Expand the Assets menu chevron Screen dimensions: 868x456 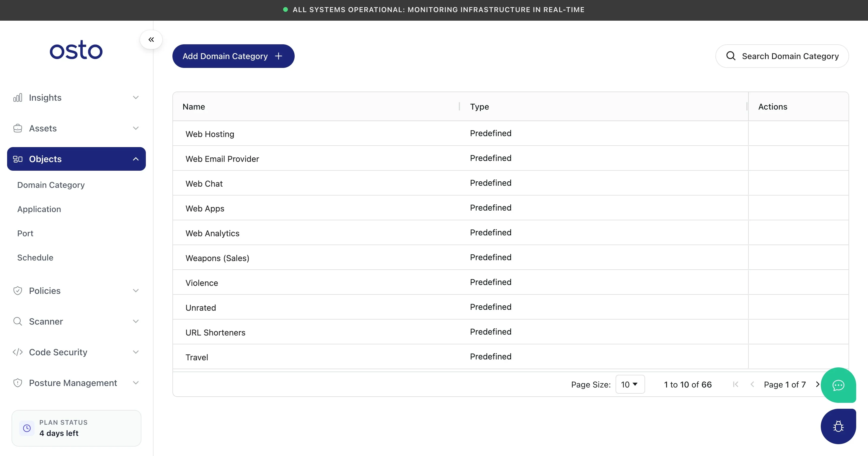pyautogui.click(x=136, y=128)
